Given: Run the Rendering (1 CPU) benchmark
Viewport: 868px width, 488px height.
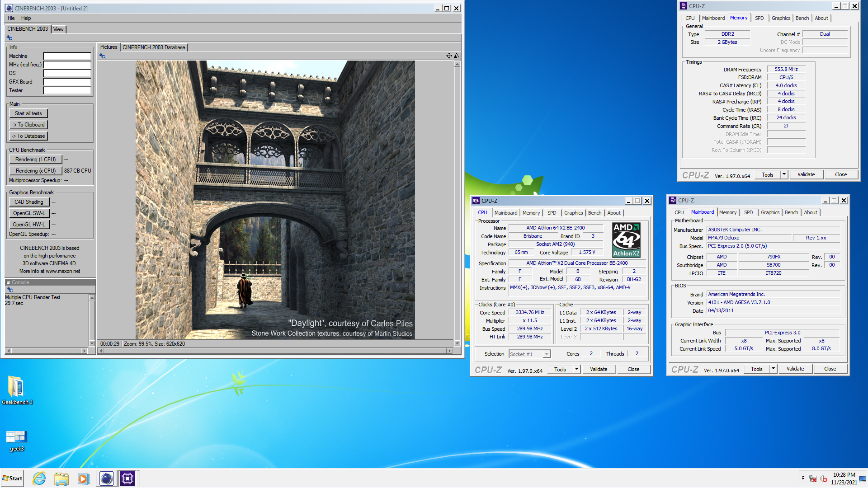Looking at the screenshot, I should (x=36, y=160).
